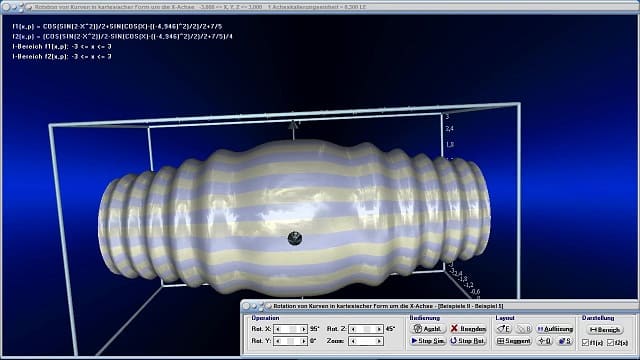Increase Rot. X with right arrow

pos(303,329)
